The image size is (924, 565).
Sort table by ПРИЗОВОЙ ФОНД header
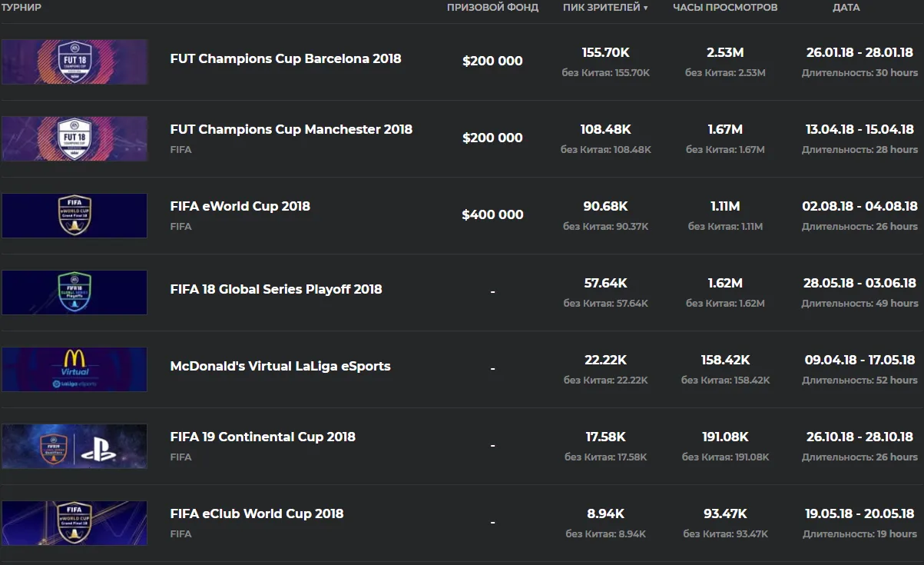click(x=492, y=8)
